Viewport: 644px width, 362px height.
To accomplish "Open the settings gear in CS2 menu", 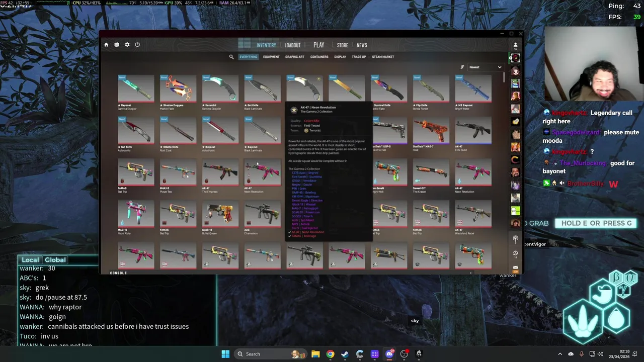I will click(x=127, y=45).
